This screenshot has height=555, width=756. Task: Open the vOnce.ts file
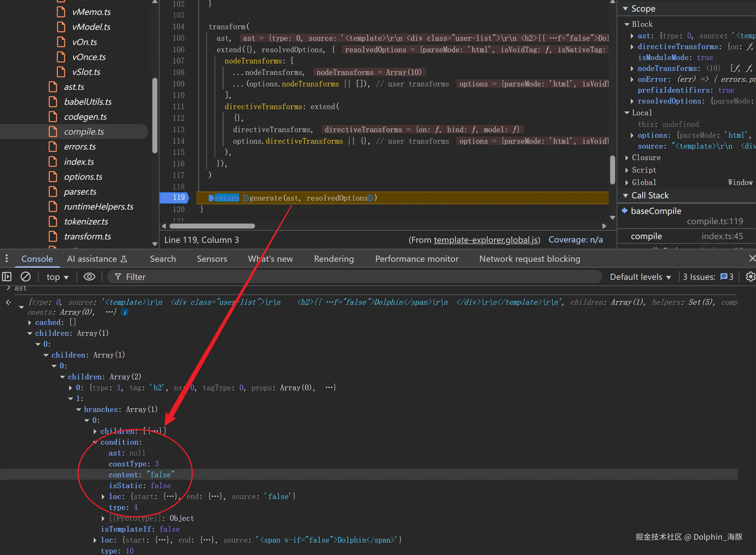click(x=89, y=57)
